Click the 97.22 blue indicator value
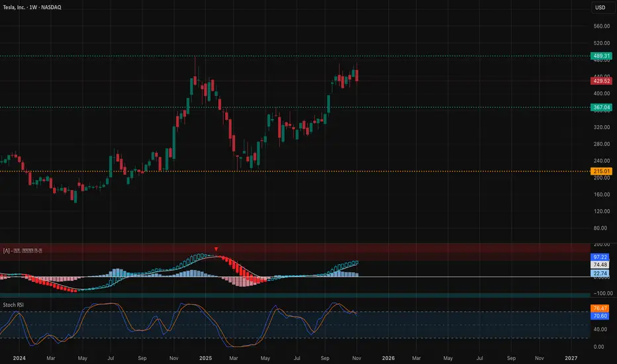 coord(600,257)
